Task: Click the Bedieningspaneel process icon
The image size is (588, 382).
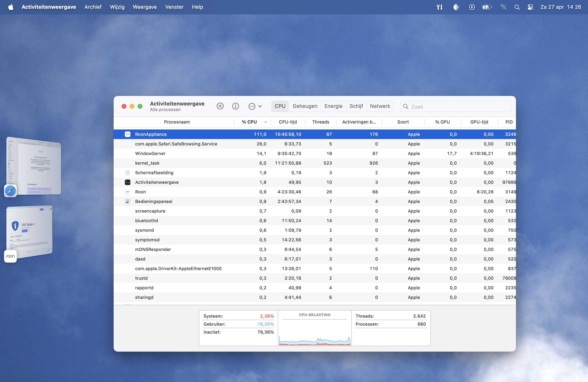Action: tap(127, 201)
